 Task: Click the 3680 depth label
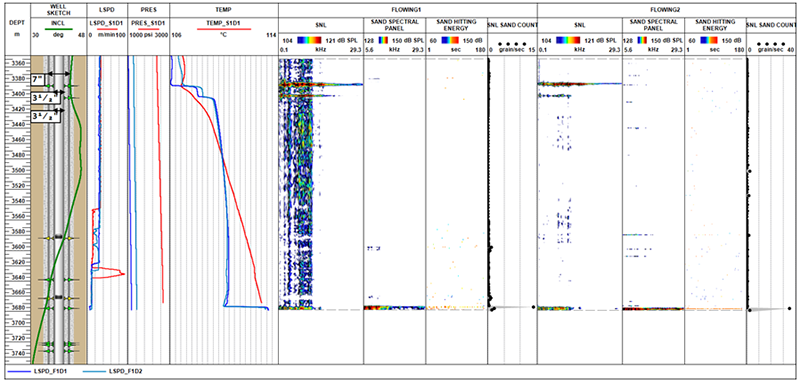(x=17, y=308)
